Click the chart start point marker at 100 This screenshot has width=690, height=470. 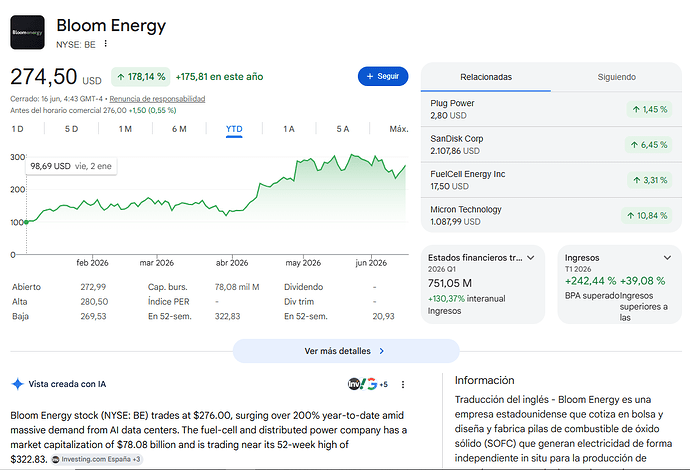click(x=26, y=222)
